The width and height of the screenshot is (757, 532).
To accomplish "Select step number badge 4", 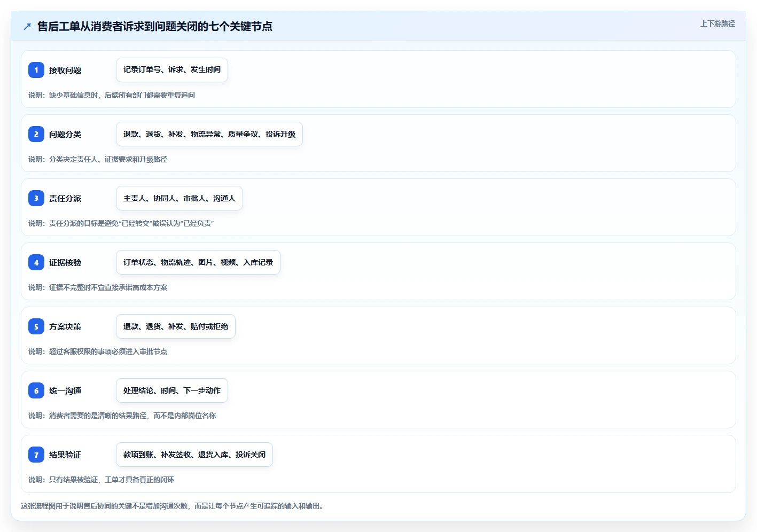I will pos(36,262).
